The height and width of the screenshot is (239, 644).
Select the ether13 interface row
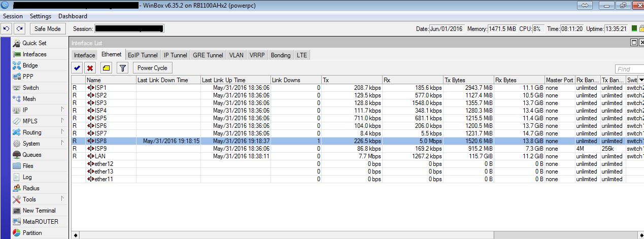tap(357, 172)
